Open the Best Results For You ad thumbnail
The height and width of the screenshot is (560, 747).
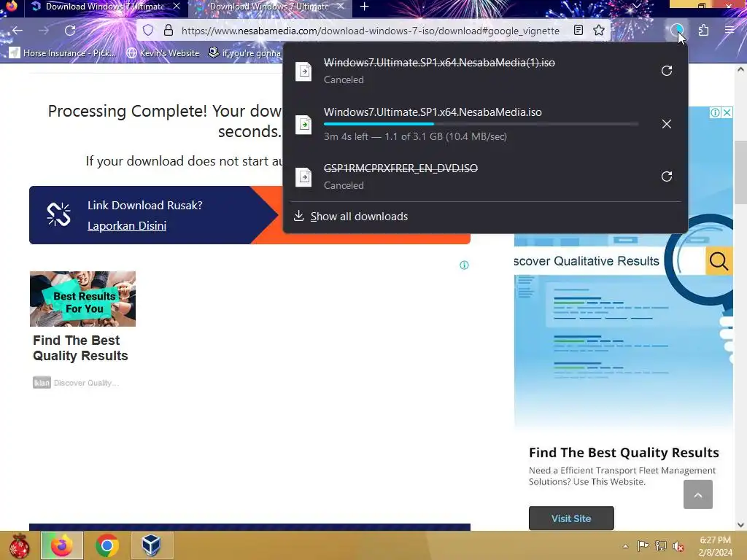(83, 299)
